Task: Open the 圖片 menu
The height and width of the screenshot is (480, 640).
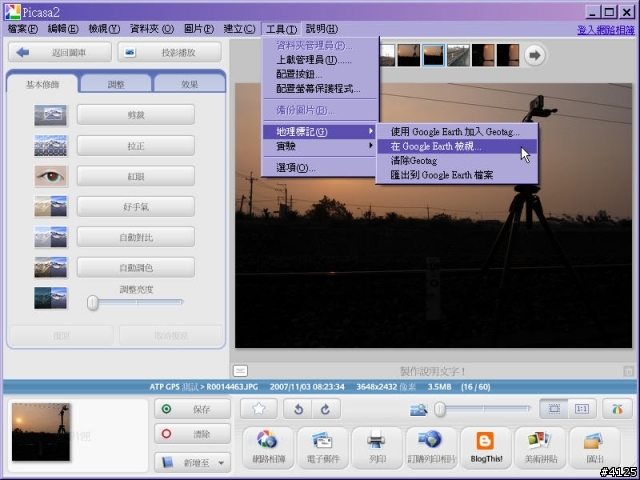Action: coord(198,29)
